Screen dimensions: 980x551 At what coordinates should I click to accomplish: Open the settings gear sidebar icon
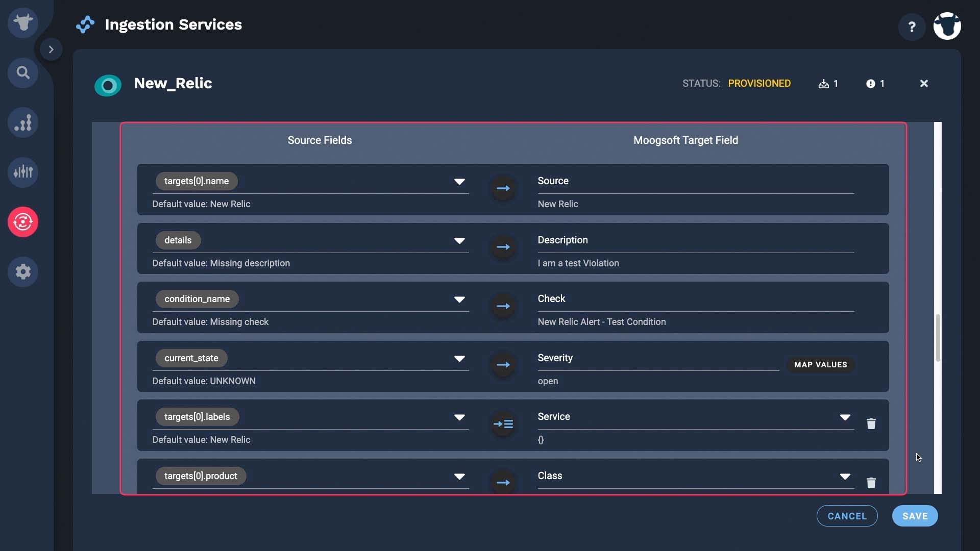[23, 272]
